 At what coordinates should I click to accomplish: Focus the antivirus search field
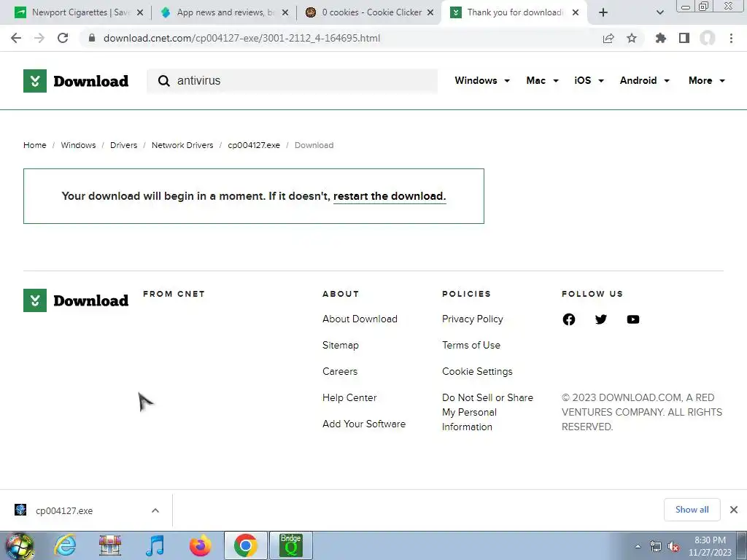292,81
